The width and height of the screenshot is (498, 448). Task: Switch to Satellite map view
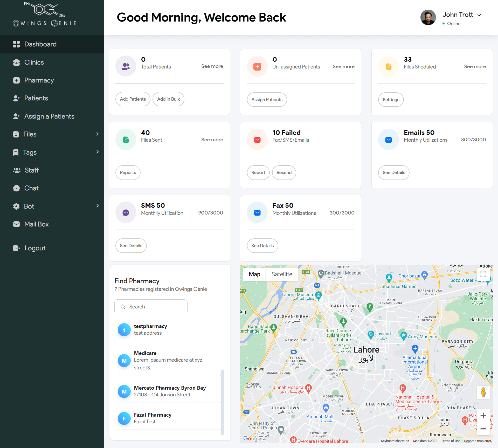[281, 274]
